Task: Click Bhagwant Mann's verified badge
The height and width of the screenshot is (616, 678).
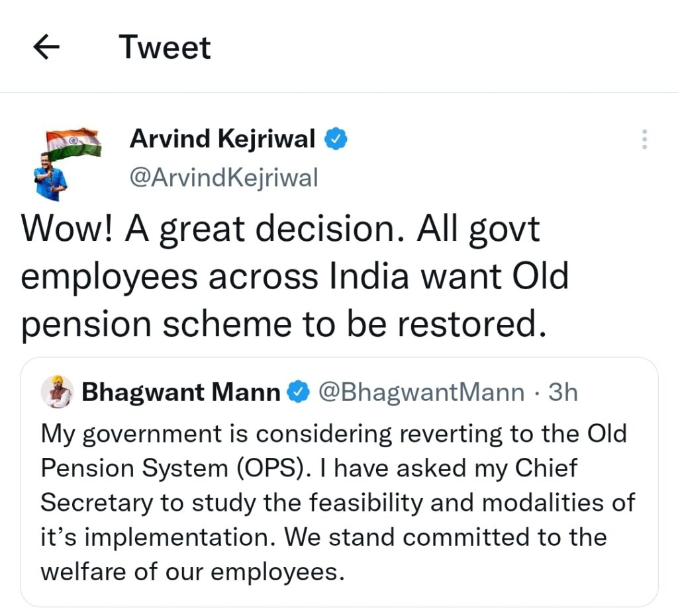Action: (299, 392)
